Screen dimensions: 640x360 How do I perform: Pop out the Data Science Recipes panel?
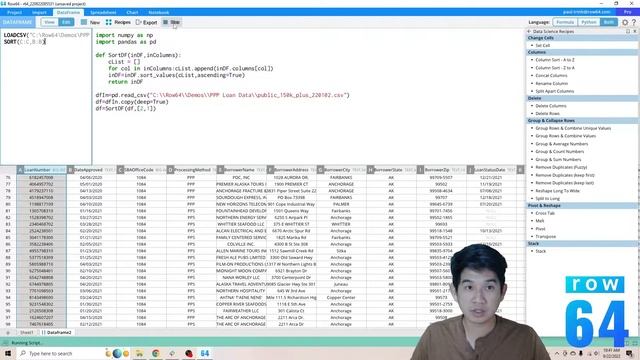tap(628, 31)
